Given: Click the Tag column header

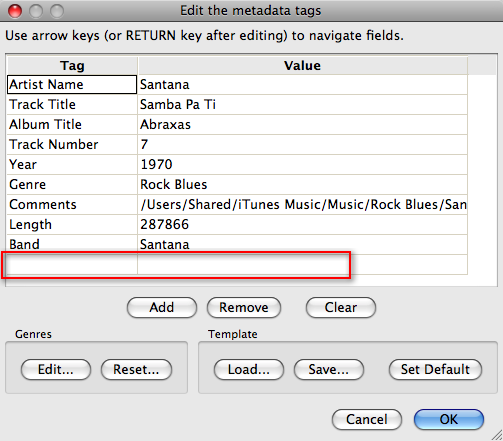Looking at the screenshot, I should point(72,65).
